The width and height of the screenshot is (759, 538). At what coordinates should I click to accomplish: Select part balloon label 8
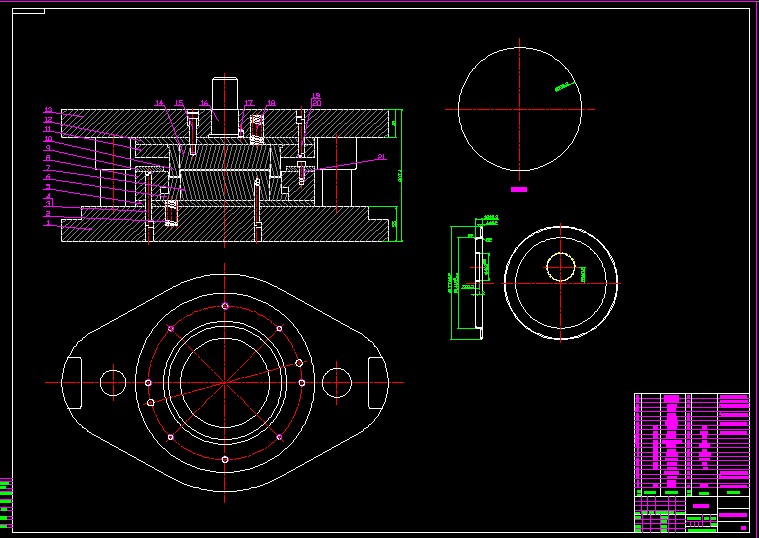pyautogui.click(x=48, y=158)
